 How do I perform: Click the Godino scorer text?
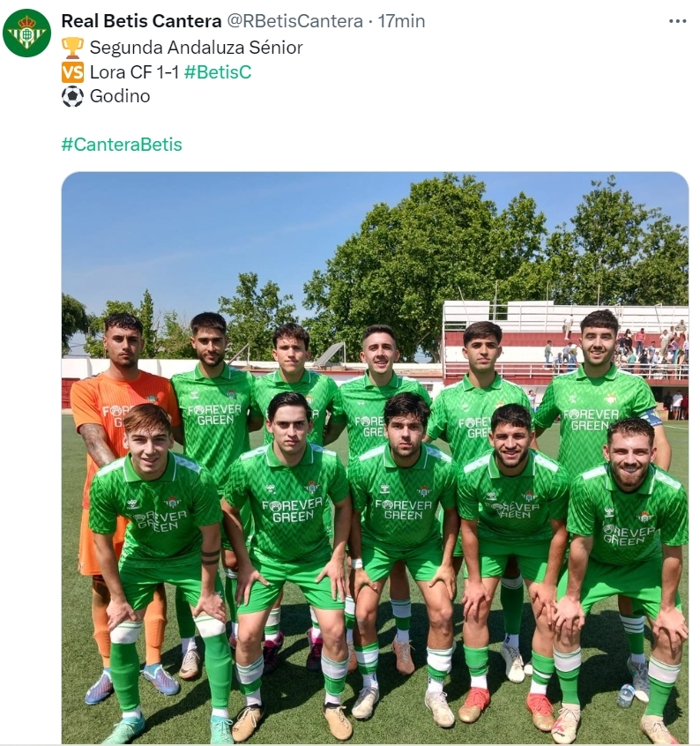pyautogui.click(x=120, y=96)
